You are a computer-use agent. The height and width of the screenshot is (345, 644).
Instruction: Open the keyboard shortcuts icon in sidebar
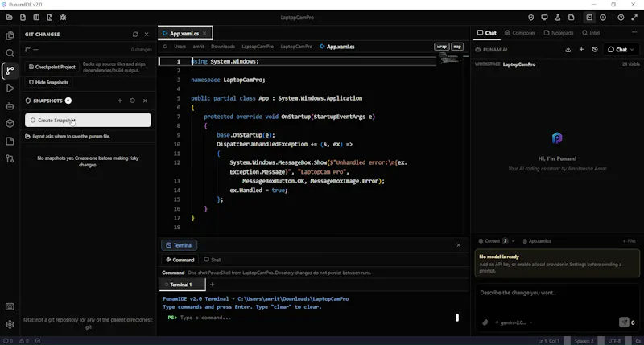point(10,307)
